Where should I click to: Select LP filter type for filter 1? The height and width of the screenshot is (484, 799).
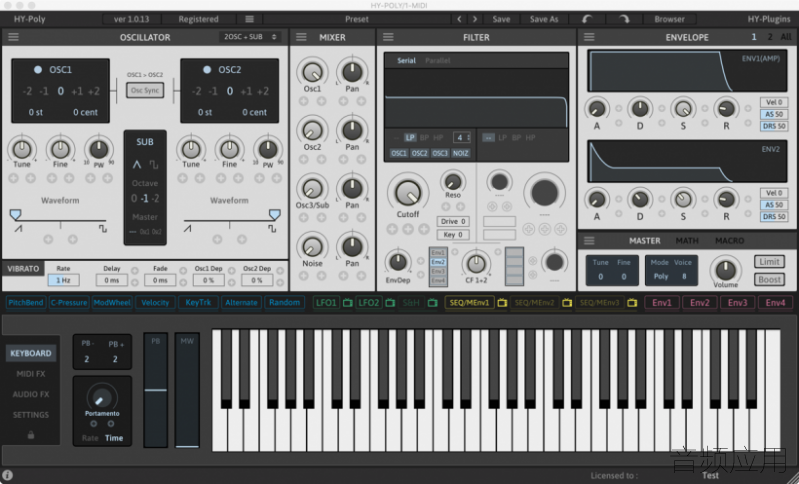point(410,138)
